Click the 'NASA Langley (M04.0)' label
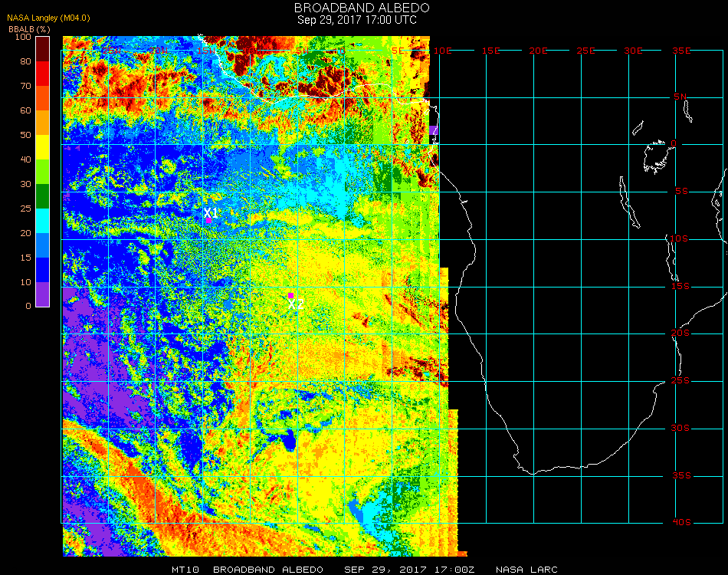 48,18
